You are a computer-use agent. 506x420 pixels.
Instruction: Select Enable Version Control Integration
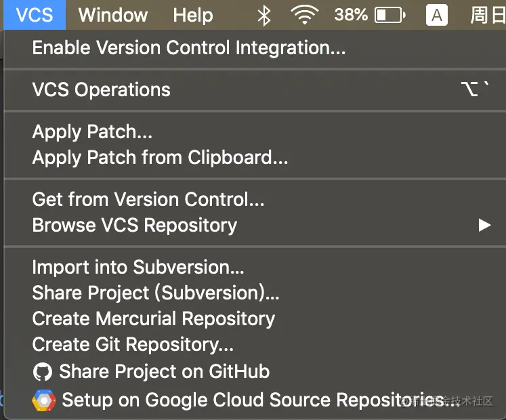click(x=189, y=48)
